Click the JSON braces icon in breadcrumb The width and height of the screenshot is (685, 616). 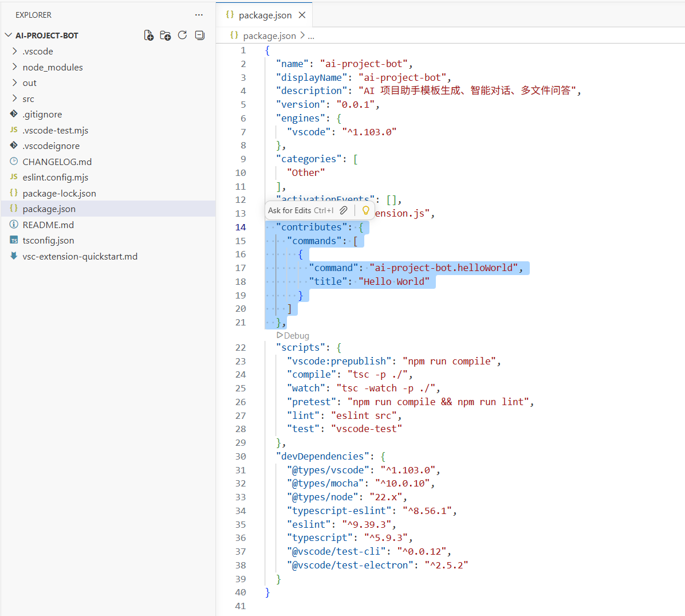(233, 36)
